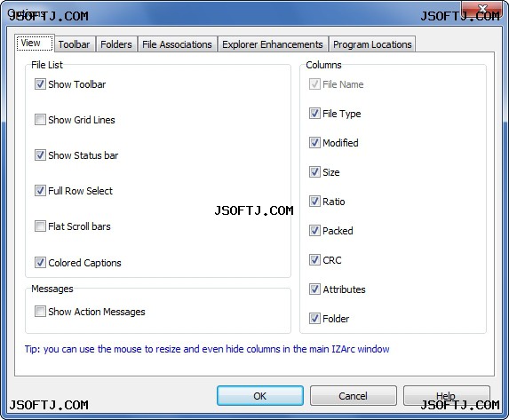Open the File Associations tab
Image resolution: width=509 pixels, height=420 pixels.
[x=178, y=44]
